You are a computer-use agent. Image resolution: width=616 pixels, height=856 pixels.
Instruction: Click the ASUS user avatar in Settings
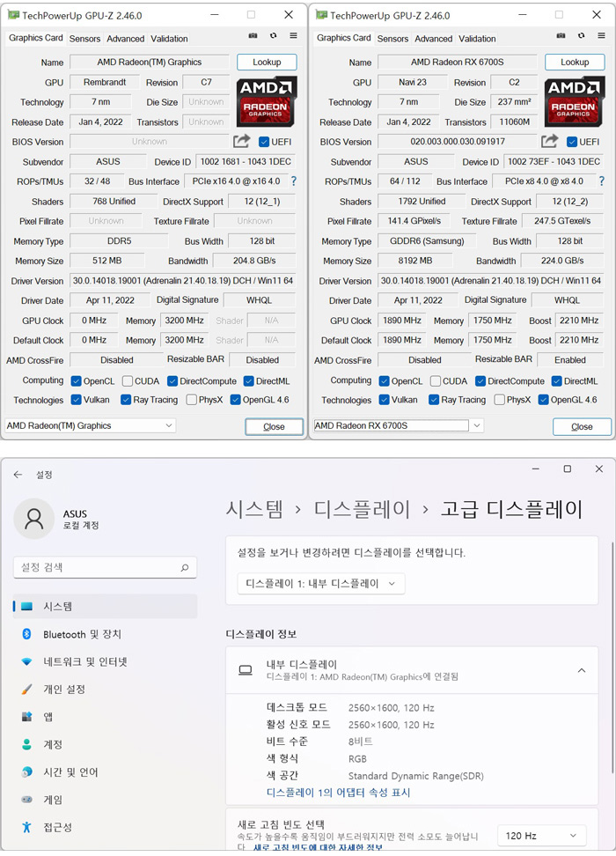33,519
